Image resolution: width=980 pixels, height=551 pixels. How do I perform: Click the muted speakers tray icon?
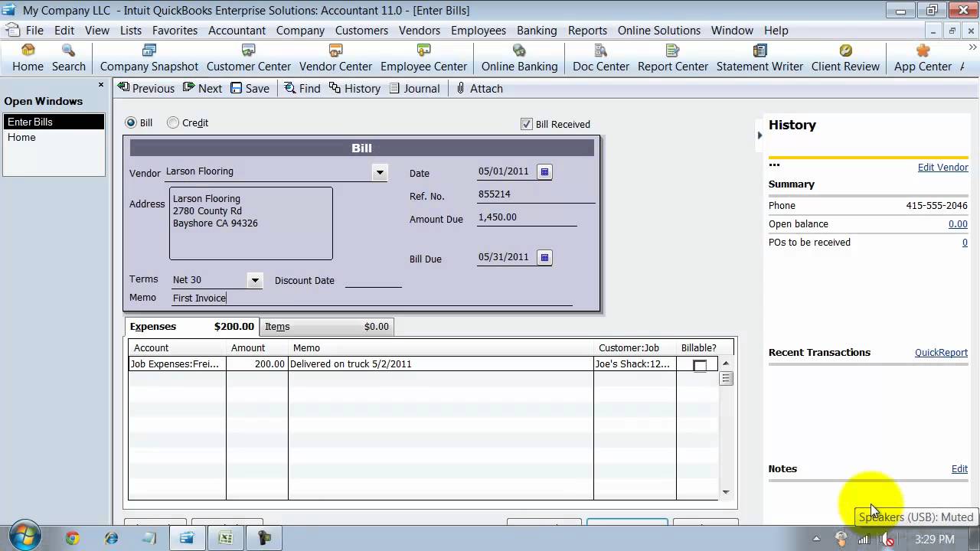[x=886, y=540]
